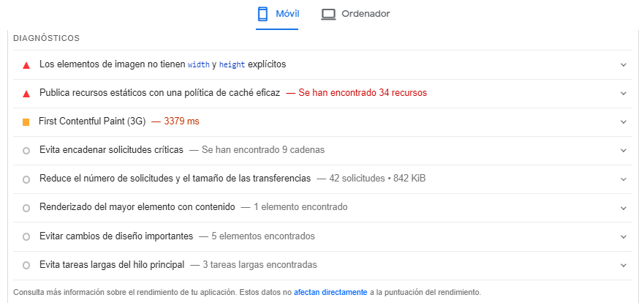Click red triangle beside cache policy audit
Screen dimensions: 644x303
pos(26,94)
